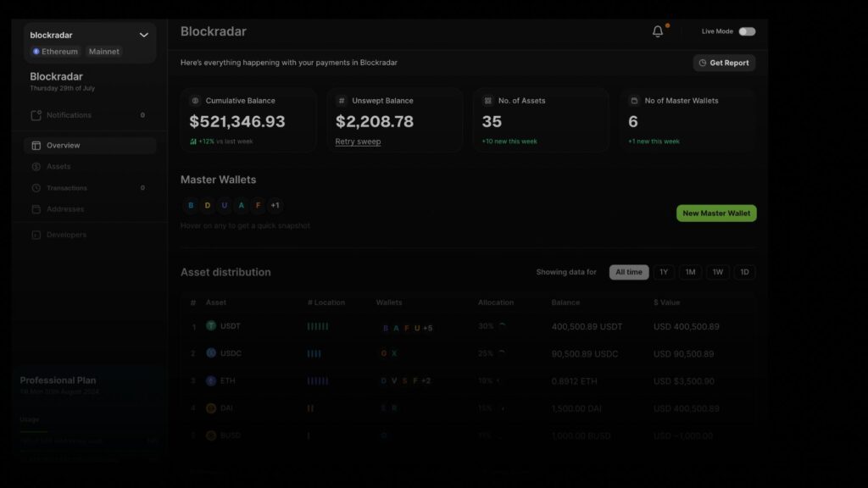Image resolution: width=868 pixels, height=488 pixels.
Task: Select master wallet avatar U under Master Wallets
Action: click(x=224, y=205)
